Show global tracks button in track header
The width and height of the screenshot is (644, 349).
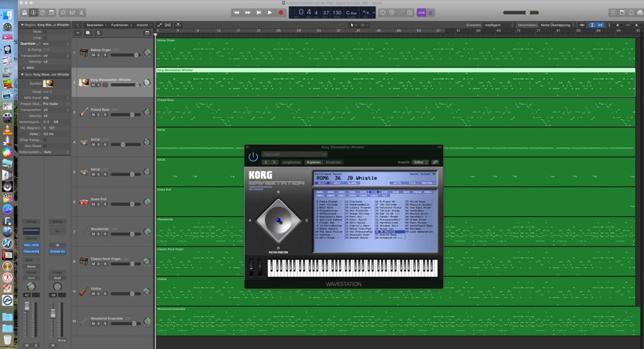147,33
